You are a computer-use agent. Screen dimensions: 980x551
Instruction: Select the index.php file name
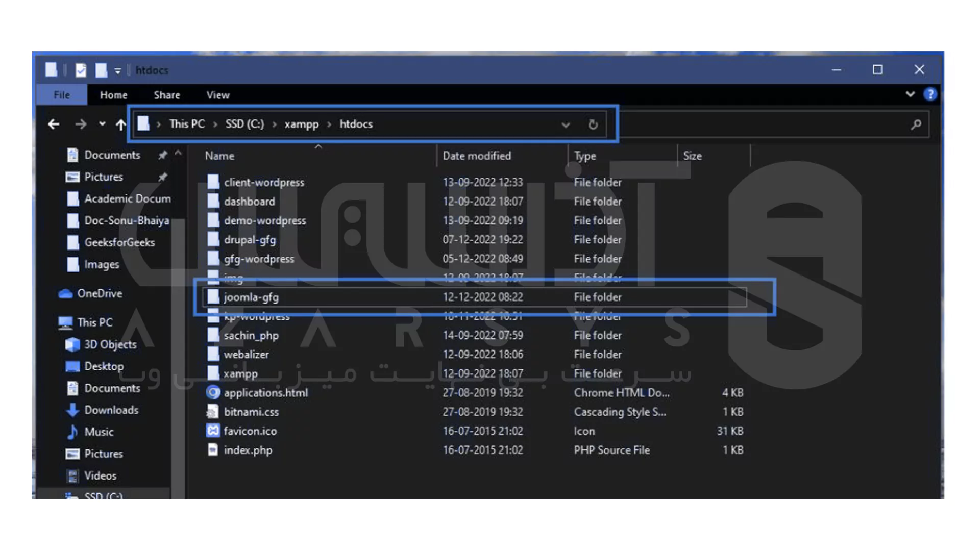click(248, 450)
